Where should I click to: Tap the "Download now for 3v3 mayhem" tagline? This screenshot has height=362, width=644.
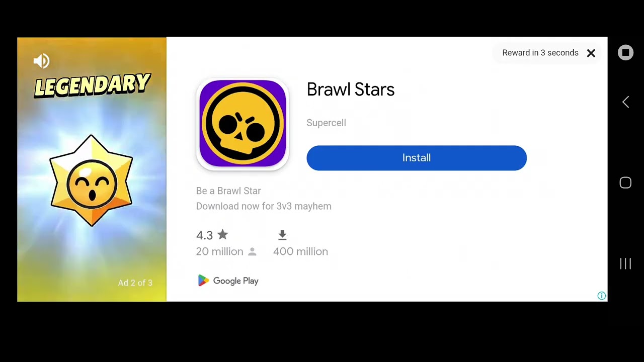(x=264, y=206)
